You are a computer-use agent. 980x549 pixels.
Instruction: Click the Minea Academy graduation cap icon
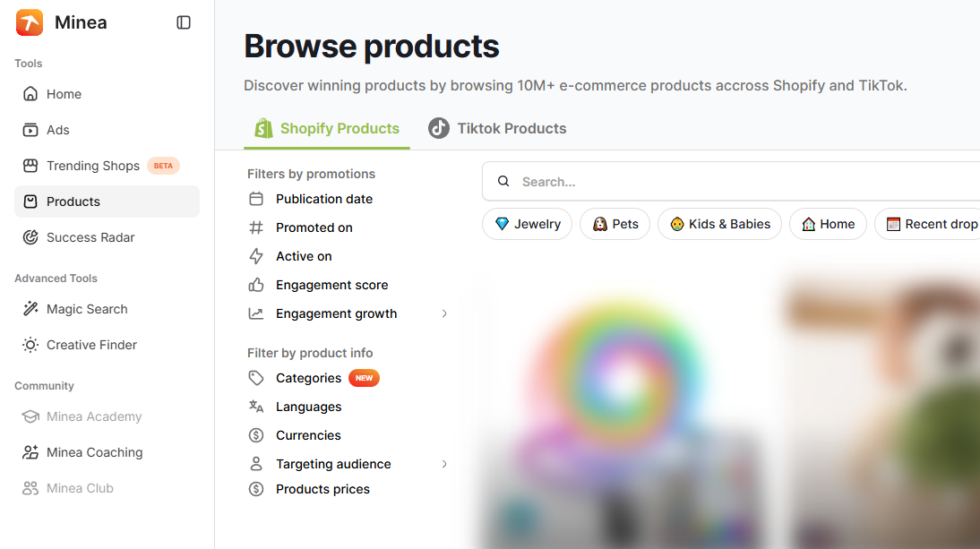coord(30,416)
